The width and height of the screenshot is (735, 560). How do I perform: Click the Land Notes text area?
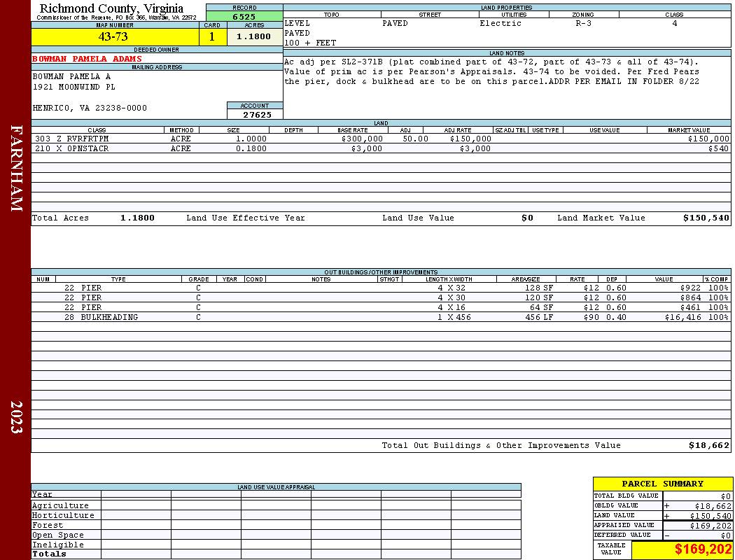[507, 87]
